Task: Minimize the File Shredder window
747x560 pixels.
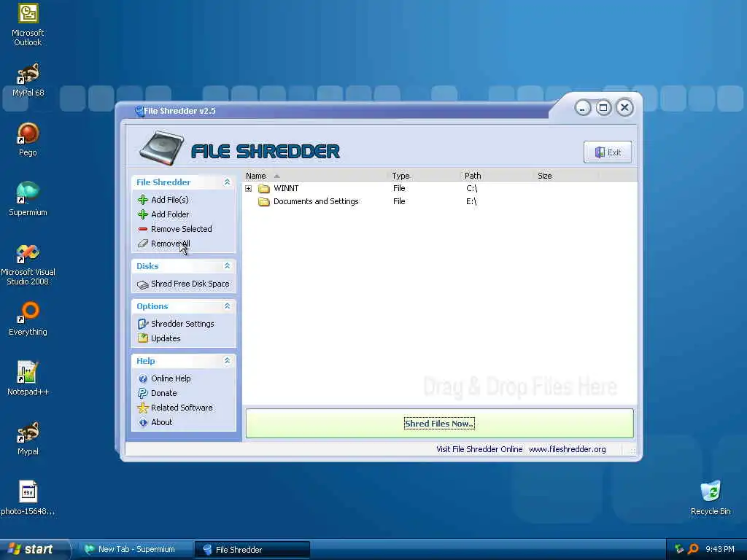Action: pos(582,108)
